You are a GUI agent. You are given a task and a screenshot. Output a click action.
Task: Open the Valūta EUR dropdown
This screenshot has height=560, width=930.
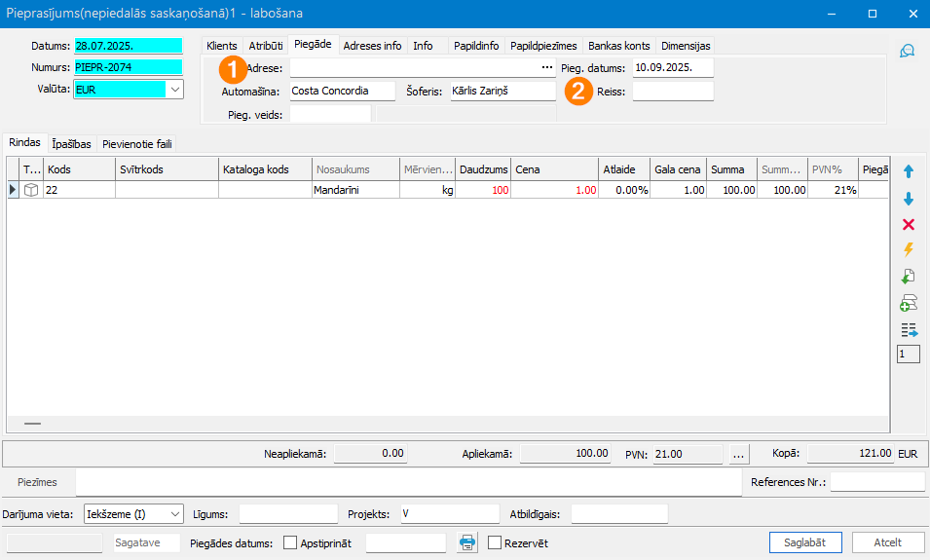pos(175,90)
